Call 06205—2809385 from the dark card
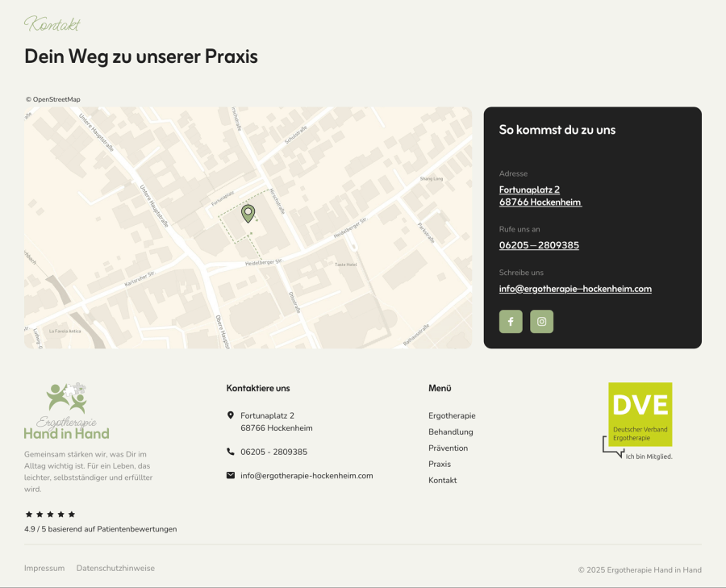Screen dimensions: 726x588 [x=539, y=245]
